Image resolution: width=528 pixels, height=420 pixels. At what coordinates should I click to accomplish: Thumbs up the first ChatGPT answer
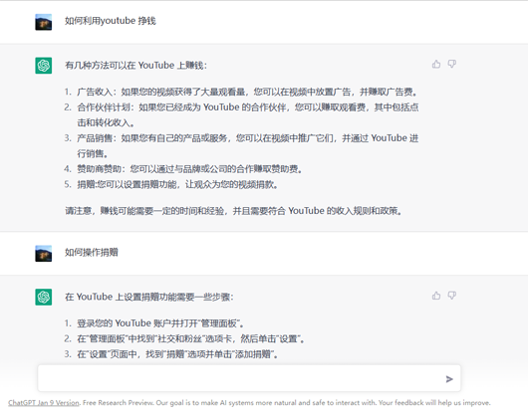pyautogui.click(x=436, y=64)
